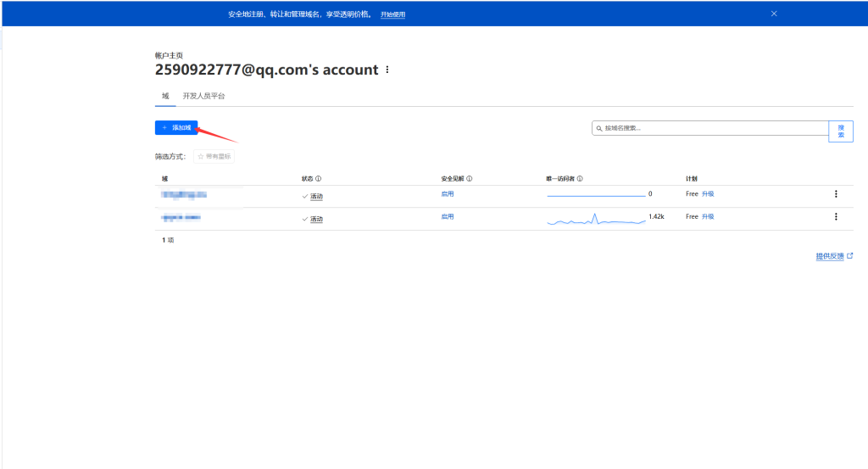The image size is (868, 469).
Task: Click the 添加域 button
Action: pyautogui.click(x=176, y=128)
